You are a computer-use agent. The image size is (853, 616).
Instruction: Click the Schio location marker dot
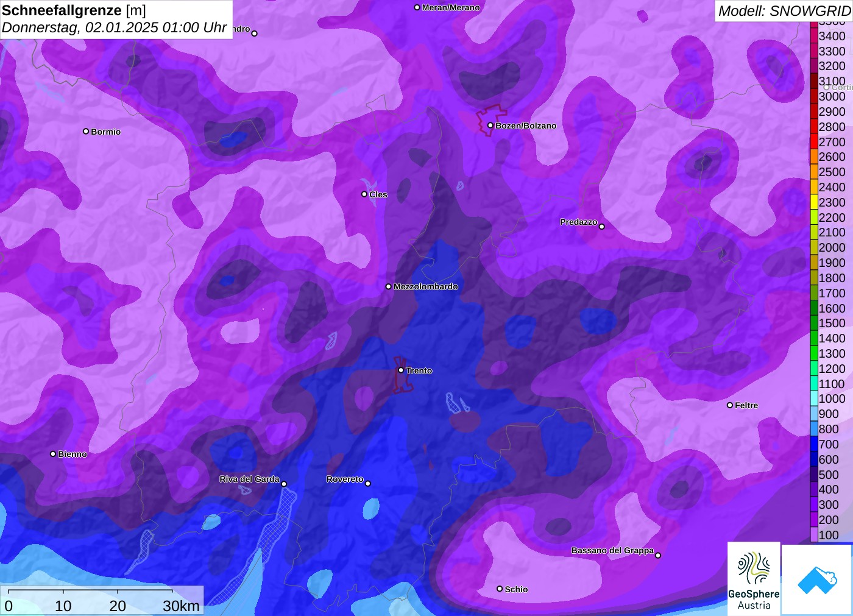click(500, 589)
